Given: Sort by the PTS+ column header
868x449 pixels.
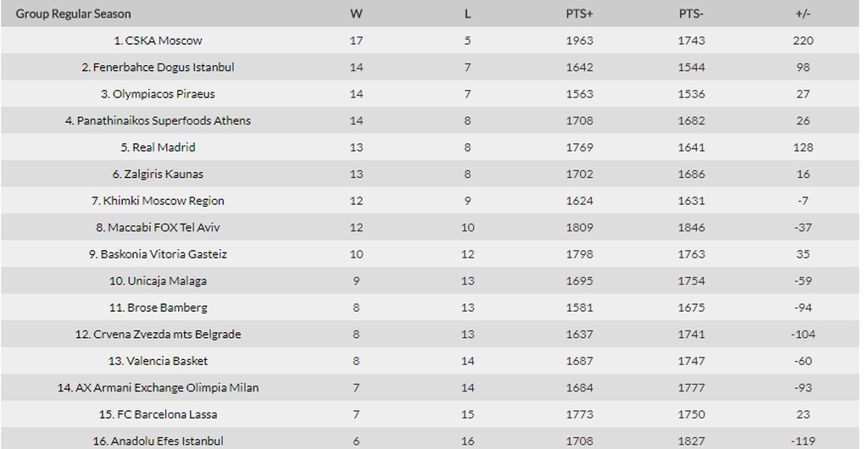Looking at the screenshot, I should [580, 14].
